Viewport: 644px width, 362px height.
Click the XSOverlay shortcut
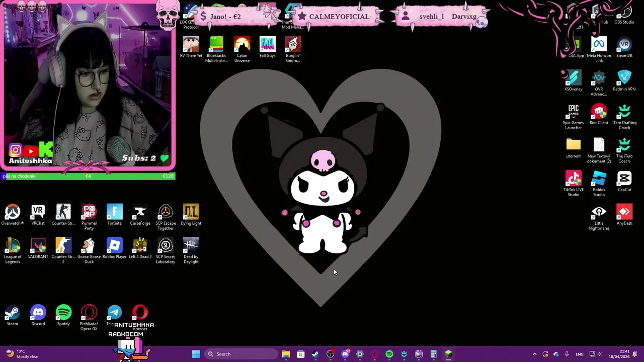pyautogui.click(x=573, y=80)
